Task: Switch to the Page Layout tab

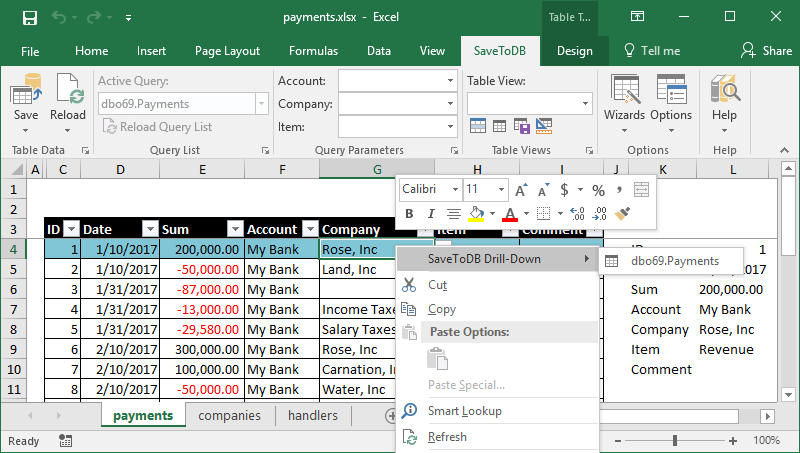Action: click(x=227, y=51)
